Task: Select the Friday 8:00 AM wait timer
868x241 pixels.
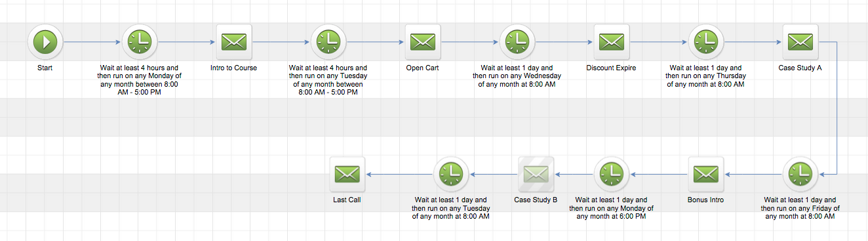Action: 800,174
